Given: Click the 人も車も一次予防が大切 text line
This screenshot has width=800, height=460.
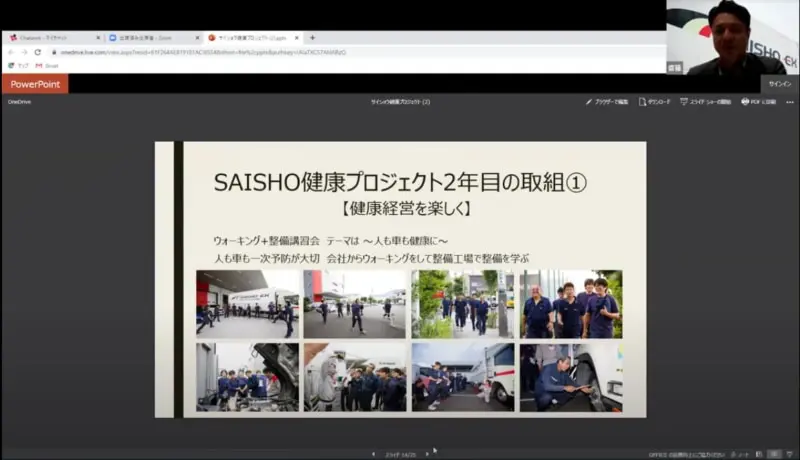Looking at the screenshot, I should click(371, 258).
